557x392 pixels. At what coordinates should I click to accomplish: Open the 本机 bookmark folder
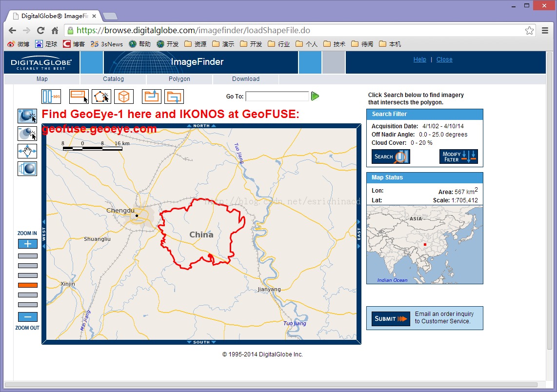point(390,44)
